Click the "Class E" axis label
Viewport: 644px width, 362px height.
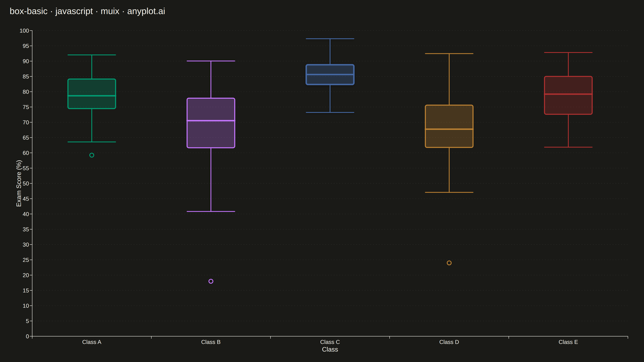[568, 342]
